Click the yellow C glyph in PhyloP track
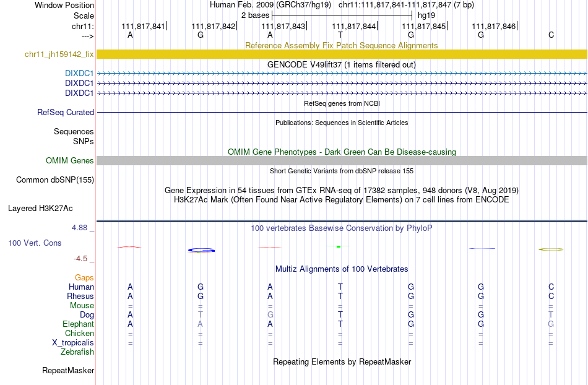 [x=551, y=249]
